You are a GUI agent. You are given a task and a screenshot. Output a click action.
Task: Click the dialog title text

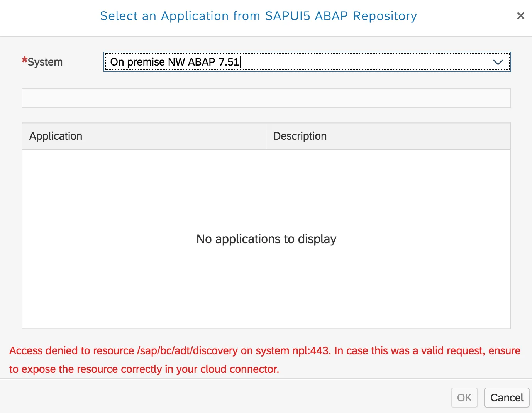tap(258, 16)
